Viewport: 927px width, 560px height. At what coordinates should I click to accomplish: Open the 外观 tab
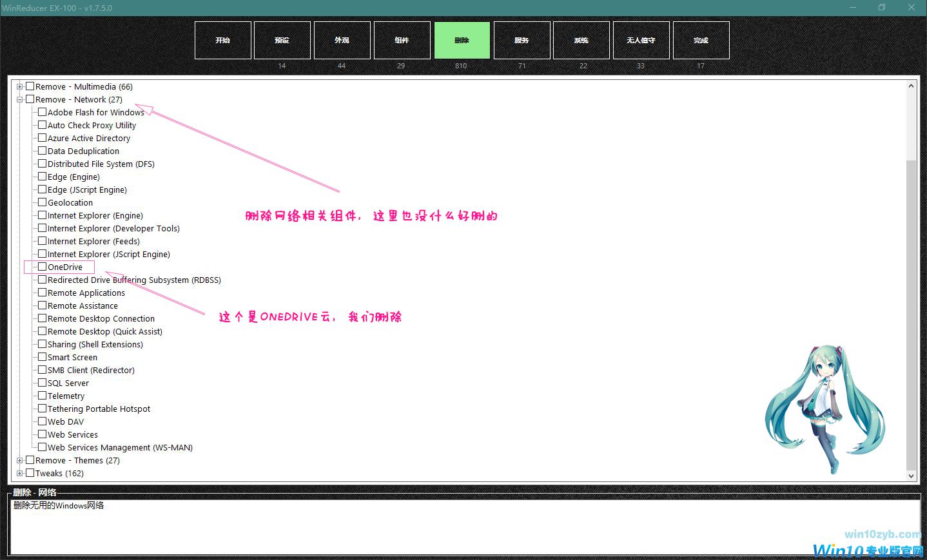pos(342,40)
